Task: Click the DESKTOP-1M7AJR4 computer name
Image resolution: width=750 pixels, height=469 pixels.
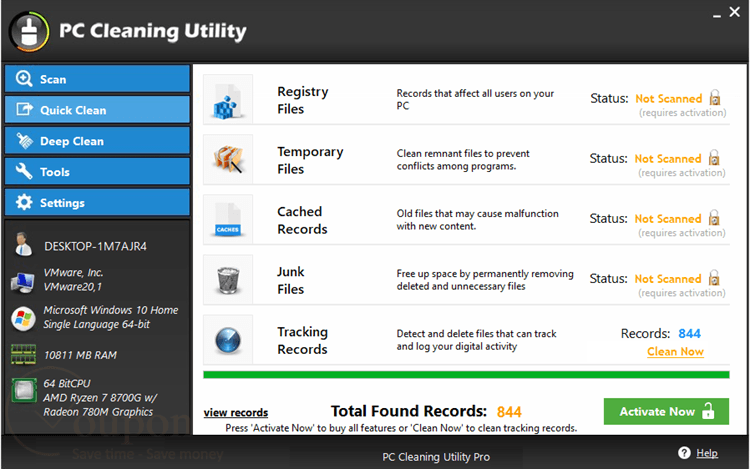Action: (95, 246)
